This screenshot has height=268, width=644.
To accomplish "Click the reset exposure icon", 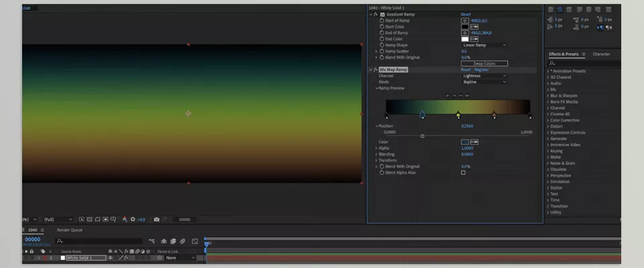I will (133, 220).
